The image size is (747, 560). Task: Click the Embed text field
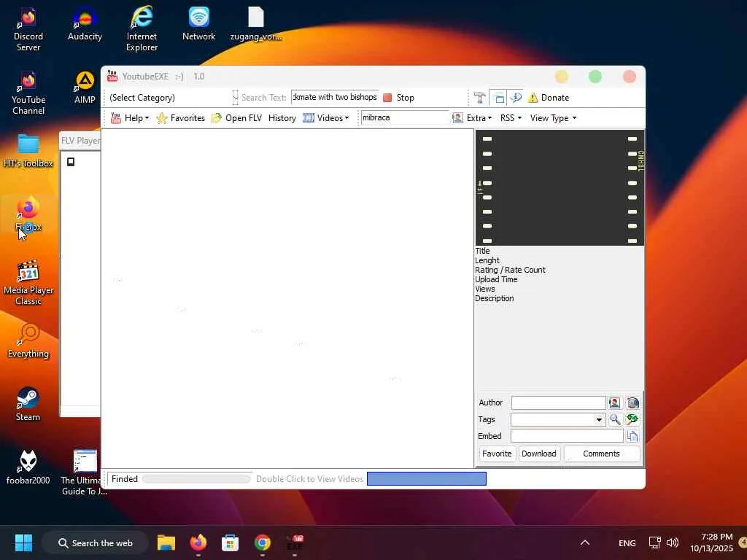point(567,436)
